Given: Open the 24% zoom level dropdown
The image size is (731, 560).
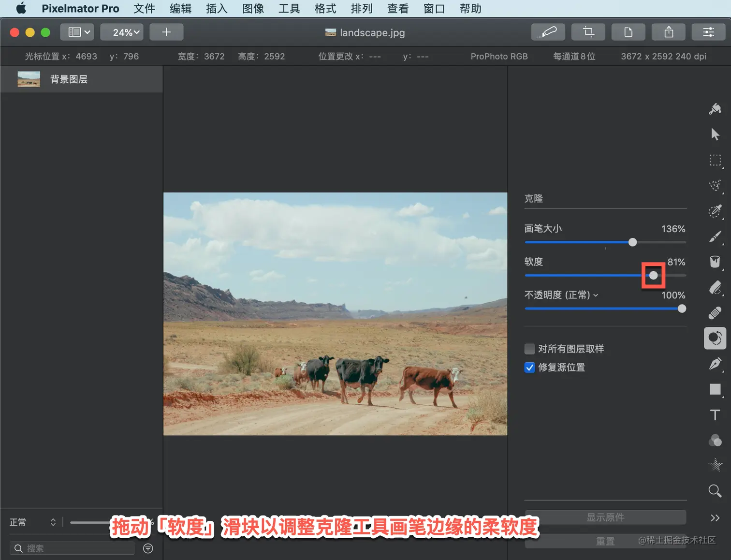Looking at the screenshot, I should click(122, 32).
